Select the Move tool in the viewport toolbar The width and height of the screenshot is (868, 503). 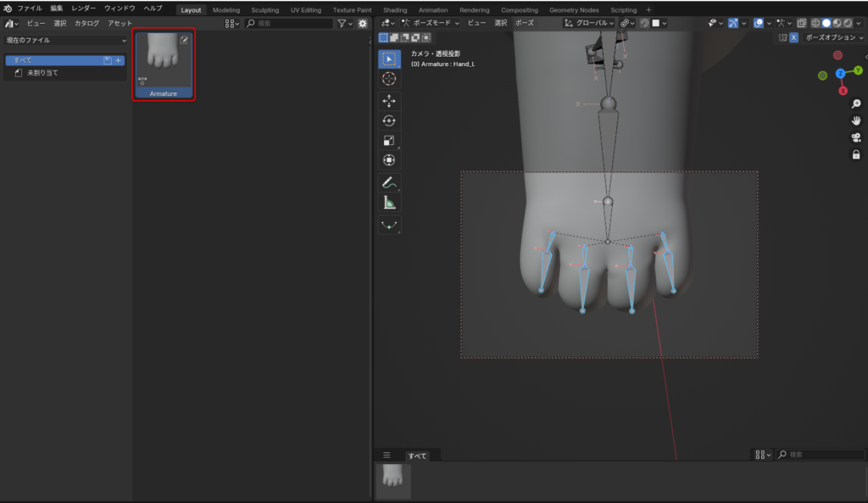pyautogui.click(x=389, y=100)
